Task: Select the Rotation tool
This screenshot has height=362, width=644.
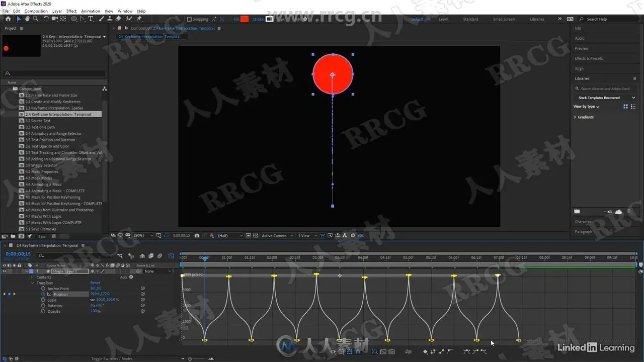Action: coord(46,19)
